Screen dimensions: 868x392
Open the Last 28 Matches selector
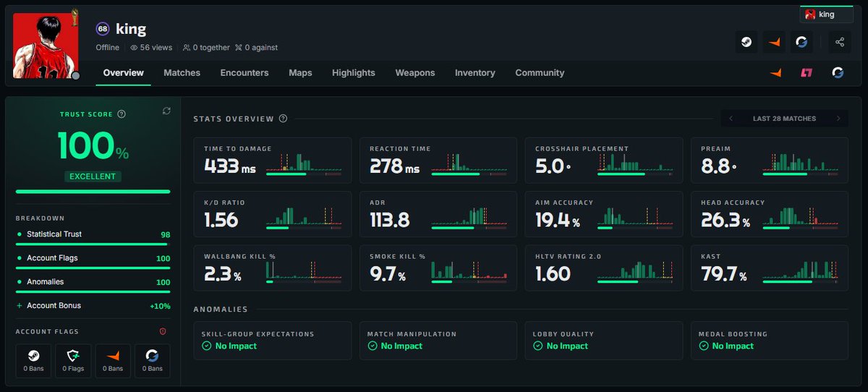click(x=784, y=119)
